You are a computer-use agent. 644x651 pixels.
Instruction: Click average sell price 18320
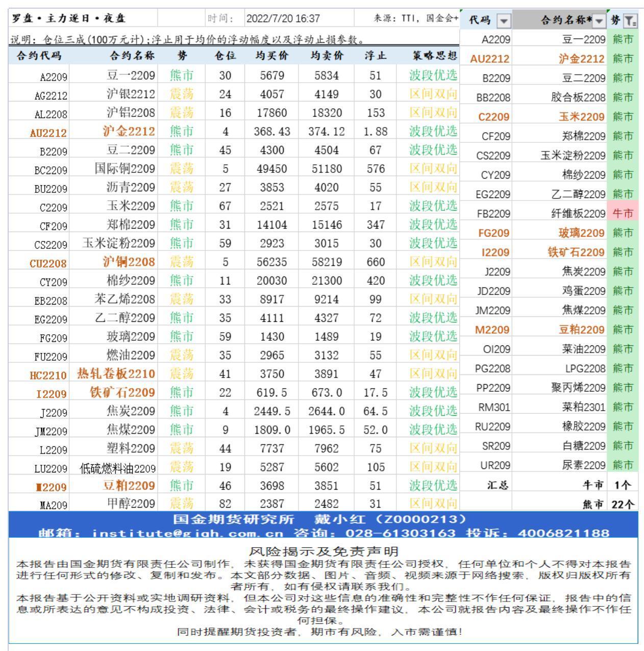(x=327, y=113)
